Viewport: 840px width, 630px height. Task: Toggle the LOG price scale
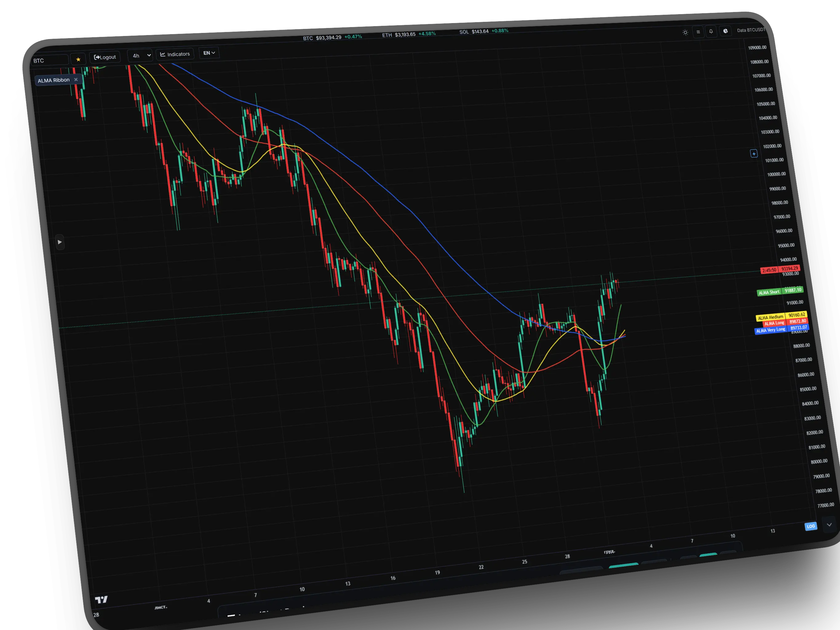click(x=811, y=526)
